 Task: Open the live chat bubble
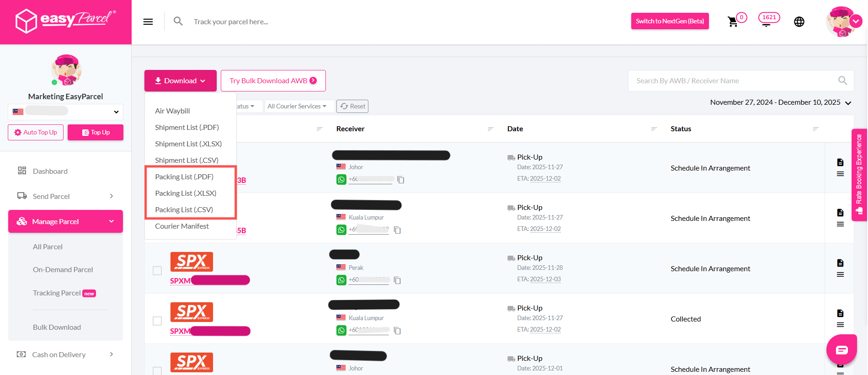pos(841,350)
